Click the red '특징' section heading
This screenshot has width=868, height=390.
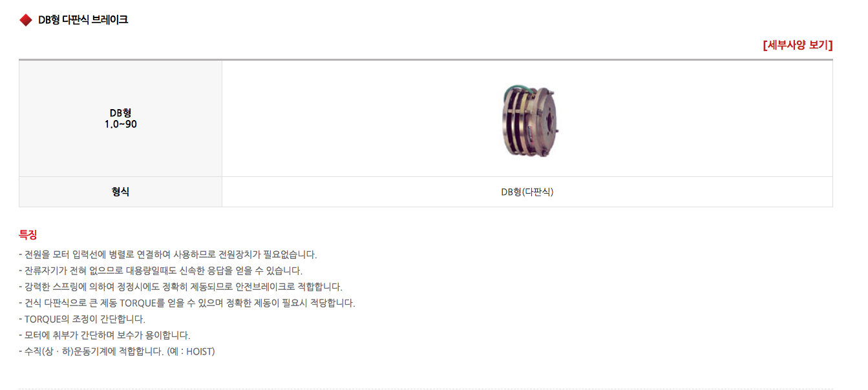point(28,235)
